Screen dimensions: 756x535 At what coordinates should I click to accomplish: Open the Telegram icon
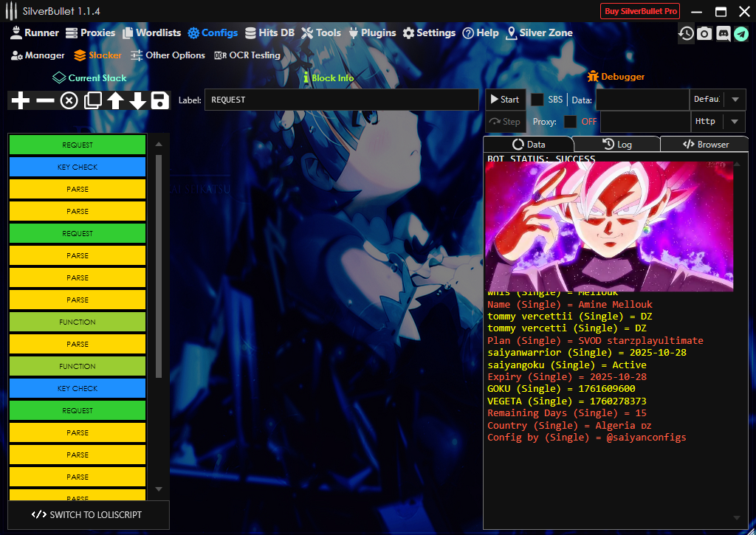coord(741,33)
